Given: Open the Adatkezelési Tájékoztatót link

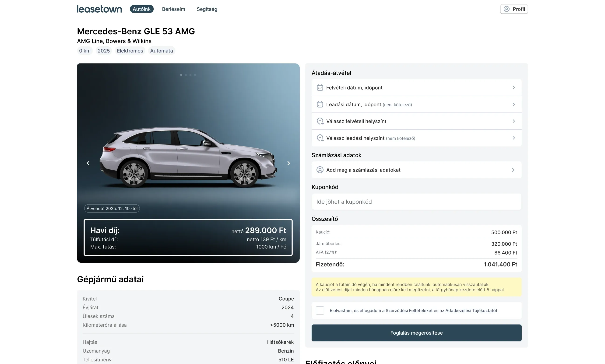Looking at the screenshot, I should pyautogui.click(x=471, y=311).
